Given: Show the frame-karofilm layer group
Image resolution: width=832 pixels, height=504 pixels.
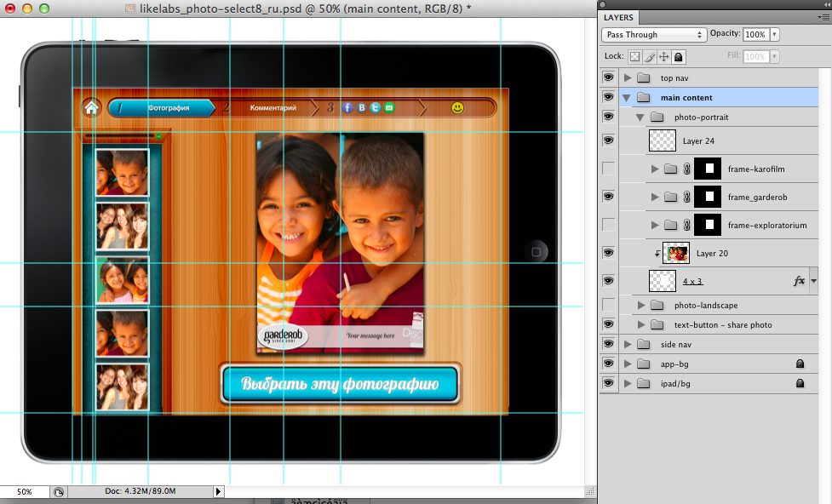Looking at the screenshot, I should tap(608, 169).
